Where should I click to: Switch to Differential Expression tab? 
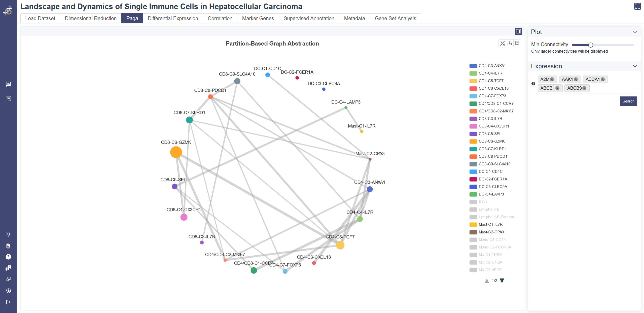[x=173, y=18]
